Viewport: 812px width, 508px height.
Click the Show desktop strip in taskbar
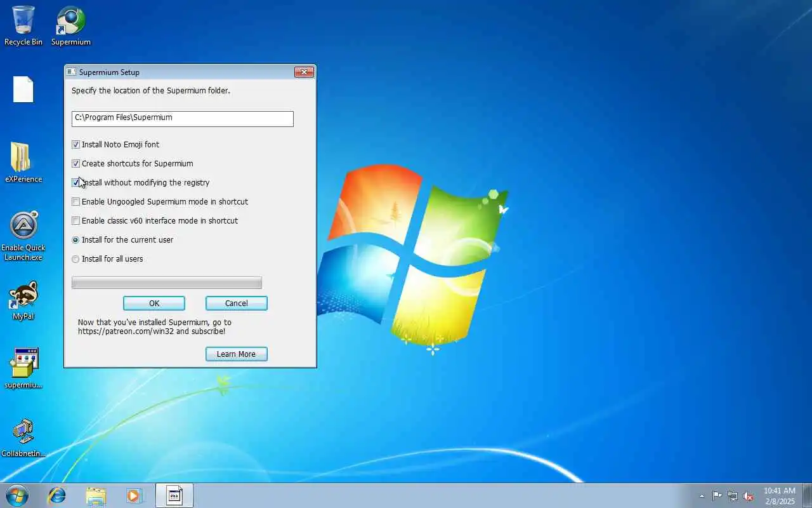point(807,495)
